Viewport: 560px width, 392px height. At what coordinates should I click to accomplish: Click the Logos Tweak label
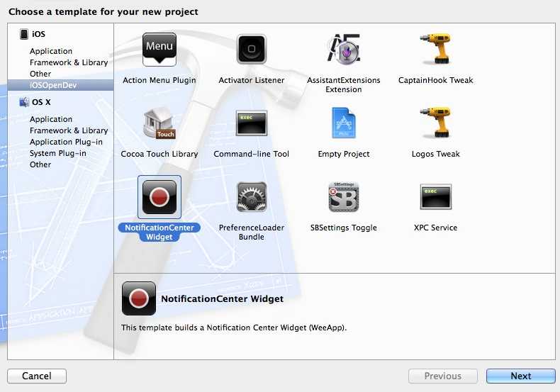click(x=435, y=154)
